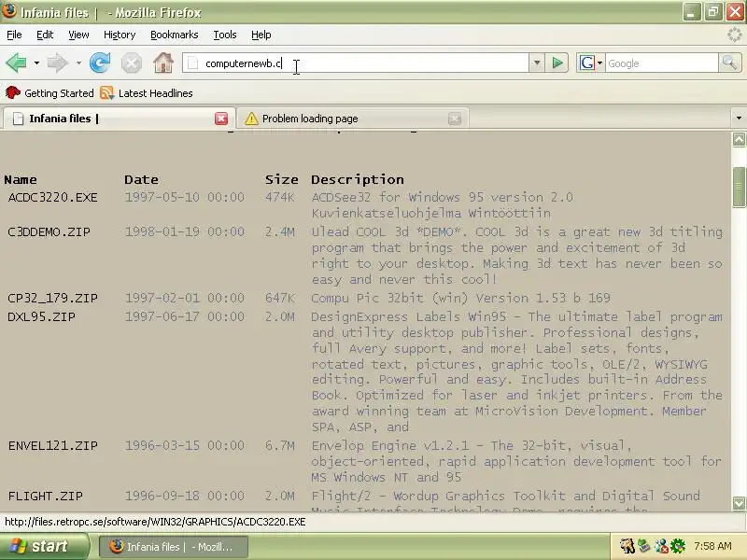Open the Forward history dropdown arrow
The width and height of the screenshot is (747, 560).
tap(78, 63)
